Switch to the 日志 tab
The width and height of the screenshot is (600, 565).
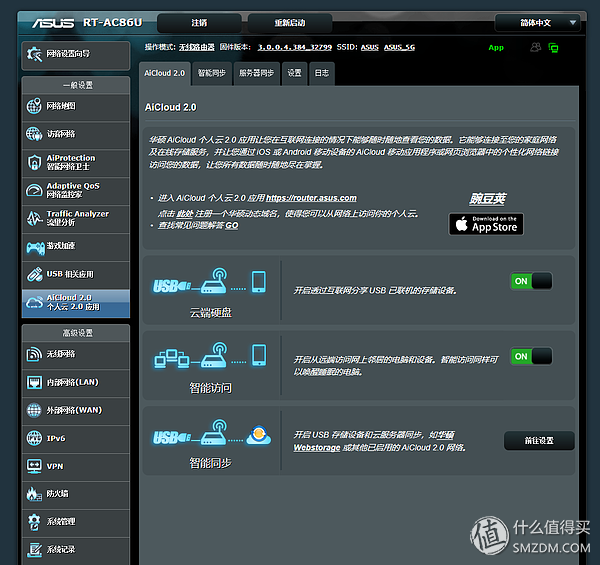[322, 73]
